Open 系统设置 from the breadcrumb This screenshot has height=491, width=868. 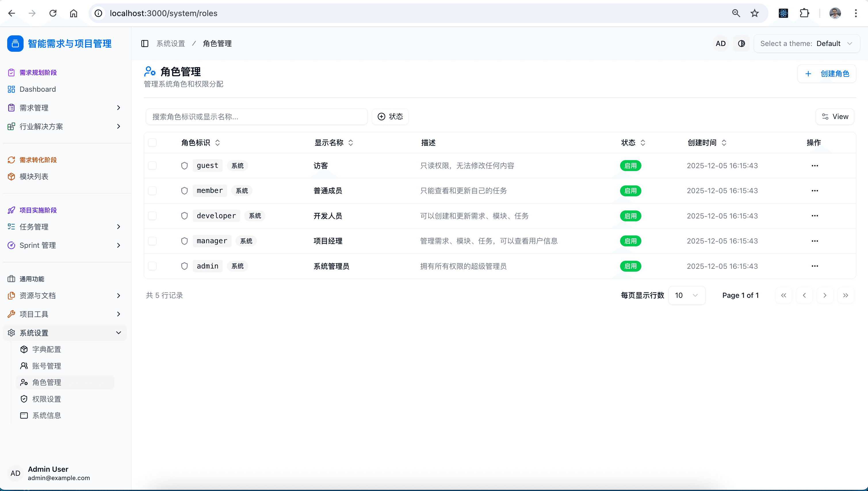pos(170,43)
